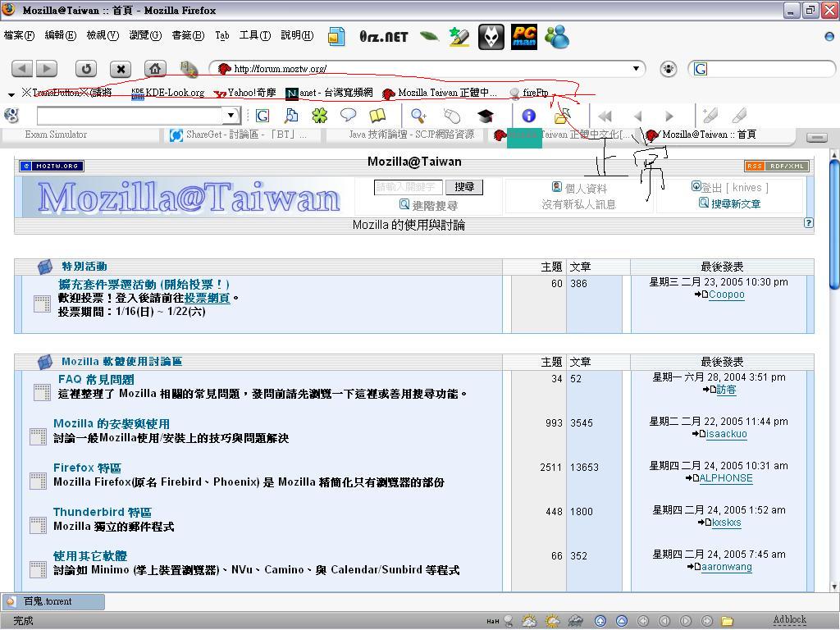Open the URL address bar dropdown
The height and width of the screenshot is (630, 840).
pos(636,69)
